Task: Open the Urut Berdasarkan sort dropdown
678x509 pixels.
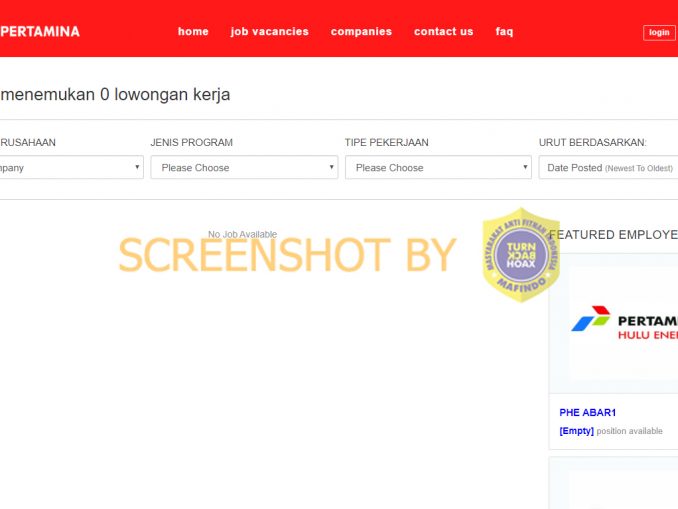Action: click(608, 167)
